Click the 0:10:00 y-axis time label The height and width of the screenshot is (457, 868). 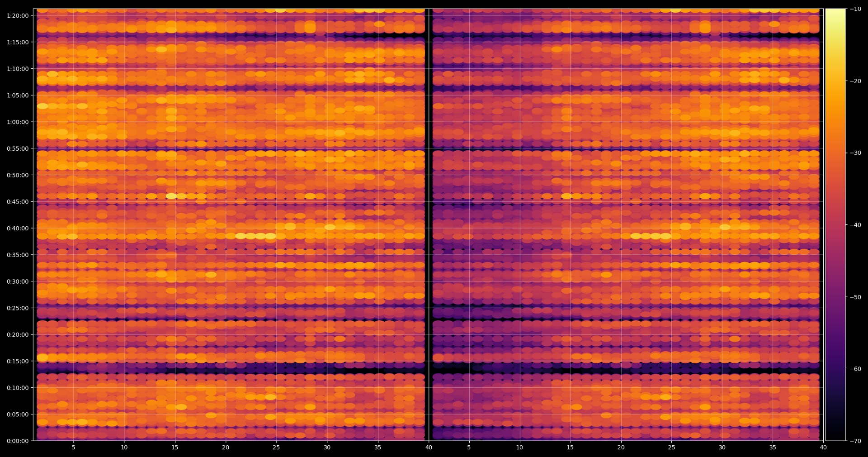18,388
